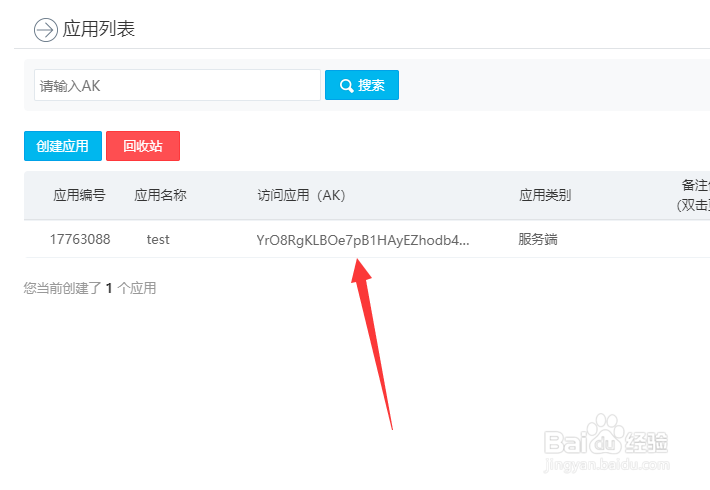Click the 搜索 button label
Image resolution: width=710 pixels, height=490 pixels.
(371, 85)
